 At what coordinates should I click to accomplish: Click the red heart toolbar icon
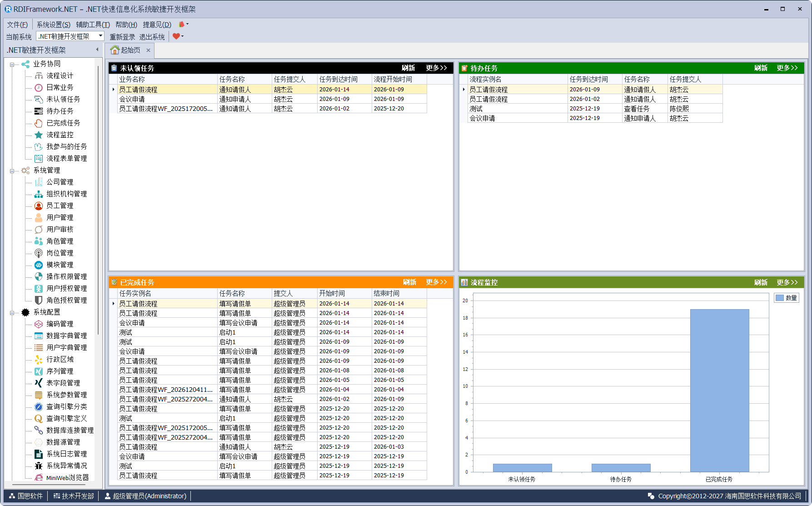[x=176, y=36]
